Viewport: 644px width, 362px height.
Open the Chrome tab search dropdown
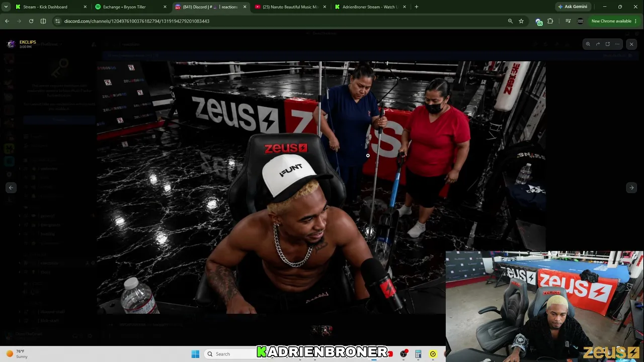(x=6, y=7)
